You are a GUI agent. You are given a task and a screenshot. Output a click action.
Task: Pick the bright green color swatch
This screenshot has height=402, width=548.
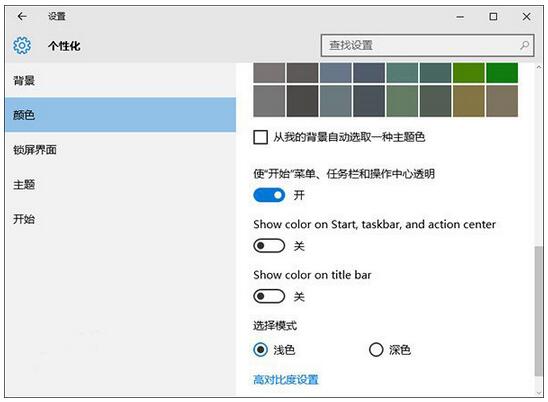click(502, 73)
